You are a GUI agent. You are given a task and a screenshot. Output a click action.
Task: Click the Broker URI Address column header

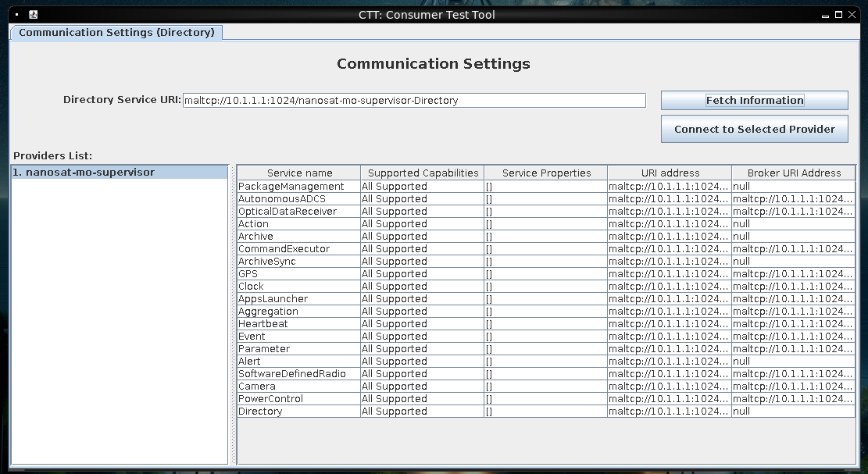[x=794, y=173]
